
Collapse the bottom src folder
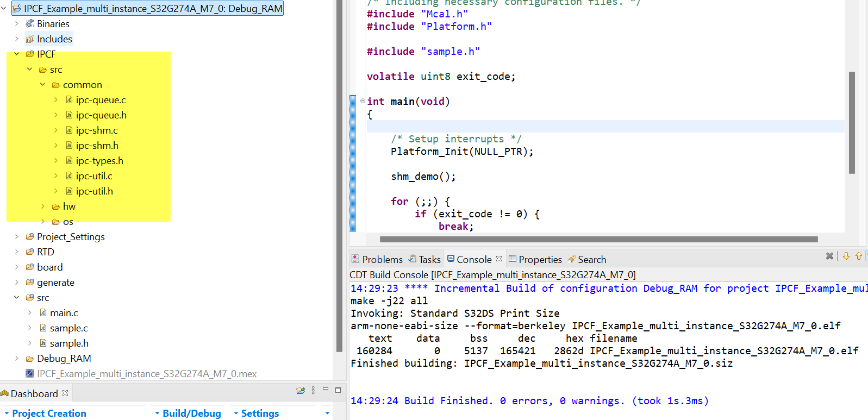tap(16, 297)
